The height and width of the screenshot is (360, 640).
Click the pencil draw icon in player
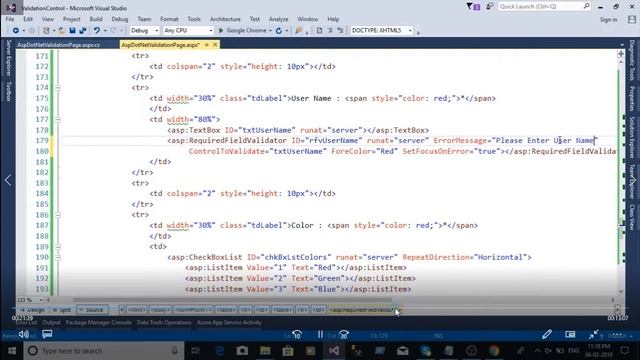[x=547, y=335]
